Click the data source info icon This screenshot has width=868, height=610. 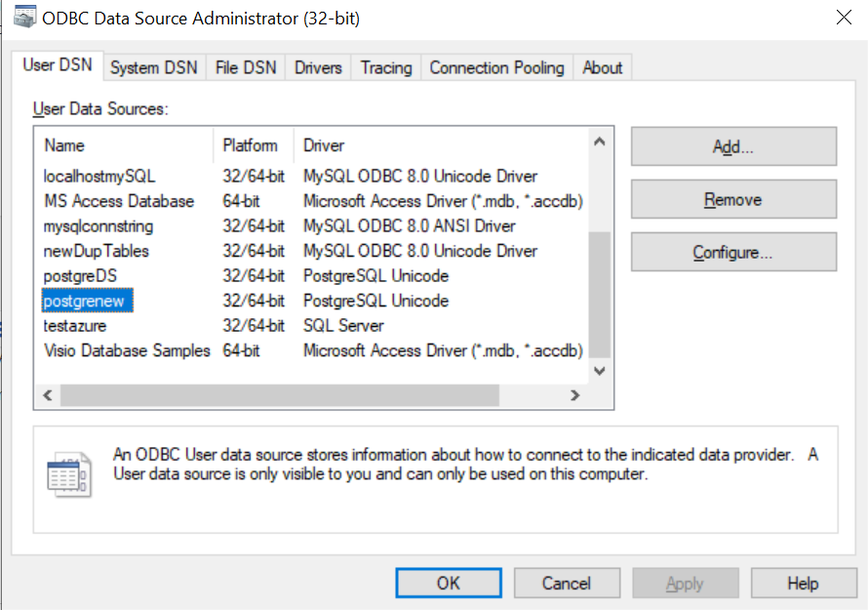[69, 474]
